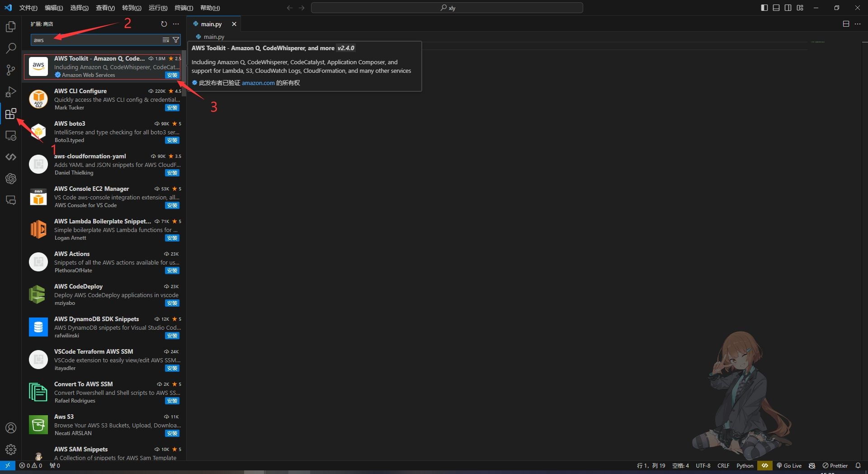
Task: Click the xly command center search box
Action: coord(447,8)
